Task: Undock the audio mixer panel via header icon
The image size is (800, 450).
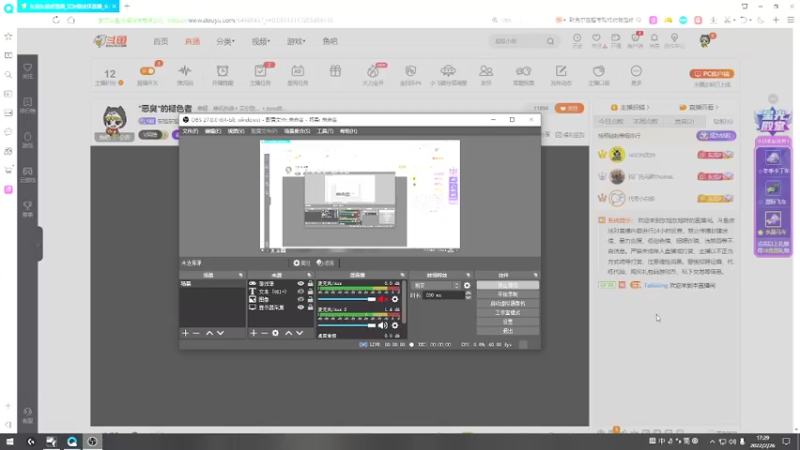Action: click(x=403, y=276)
